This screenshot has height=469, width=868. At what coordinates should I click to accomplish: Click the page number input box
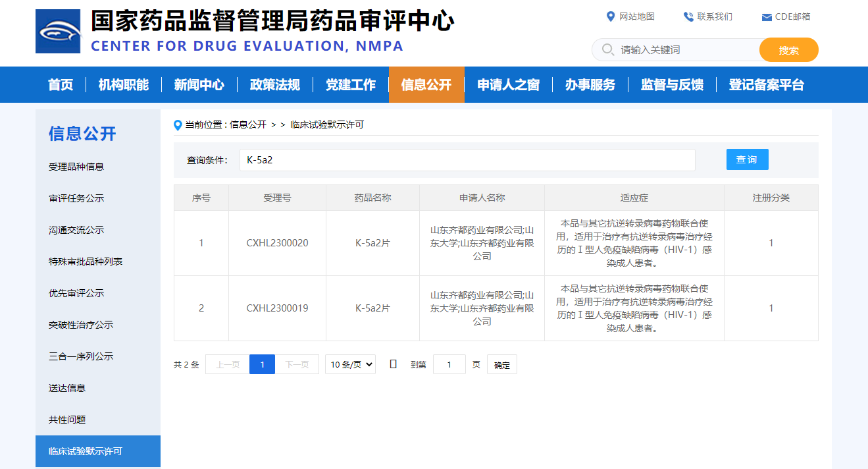tap(449, 364)
